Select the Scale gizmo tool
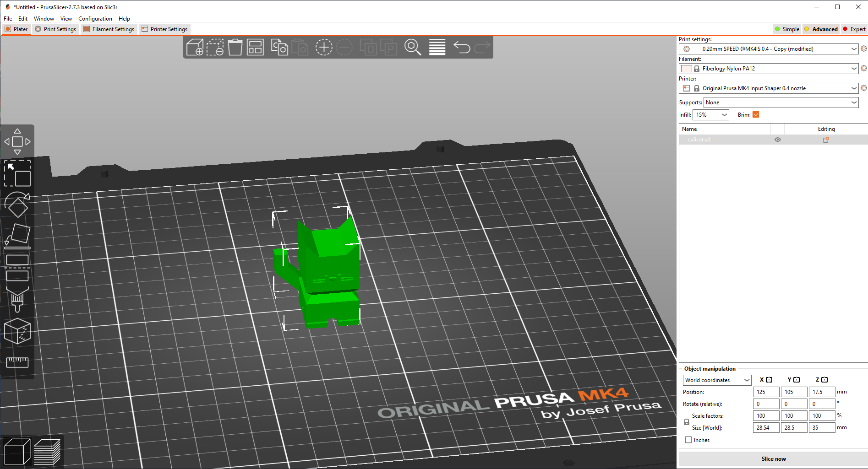This screenshot has width=868, height=469. click(17, 173)
